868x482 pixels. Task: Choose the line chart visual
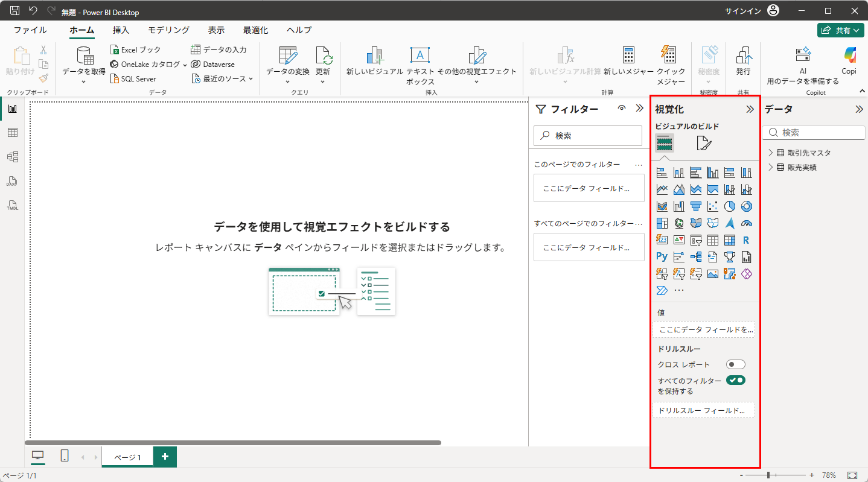pyautogui.click(x=662, y=189)
